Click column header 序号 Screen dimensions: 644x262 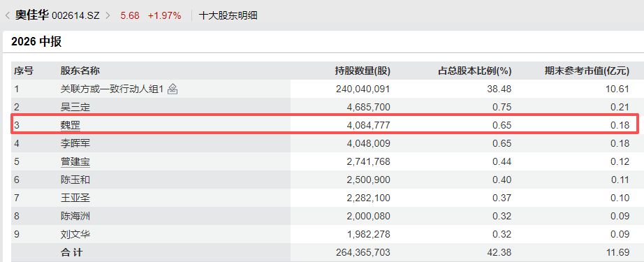pyautogui.click(x=24, y=71)
